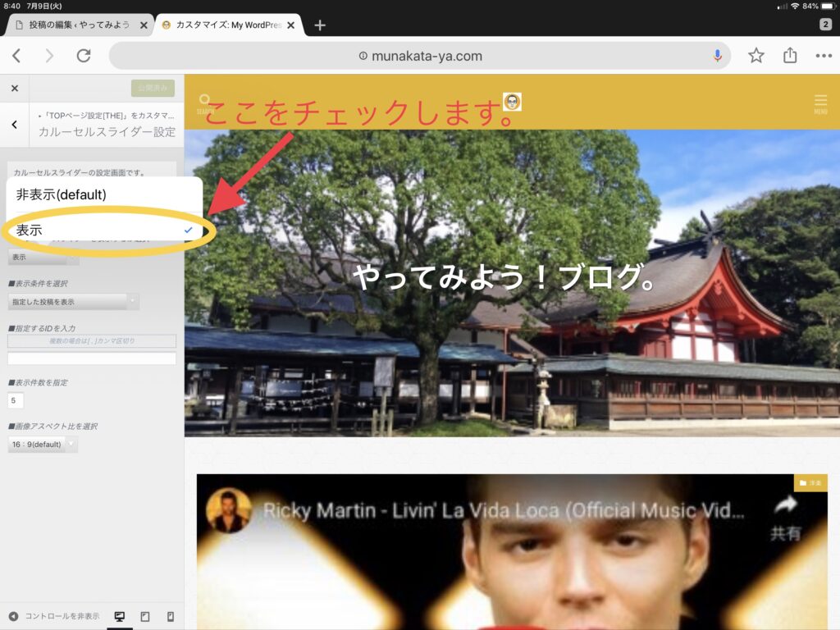This screenshot has width=840, height=630.
Task: Reload the page with the refresh icon
Action: point(84,56)
